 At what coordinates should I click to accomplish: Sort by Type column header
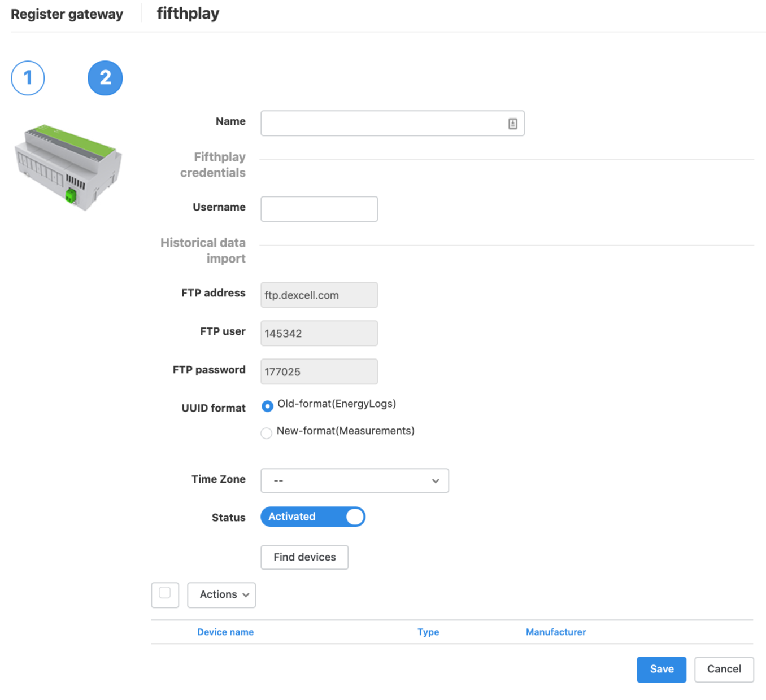tap(428, 632)
